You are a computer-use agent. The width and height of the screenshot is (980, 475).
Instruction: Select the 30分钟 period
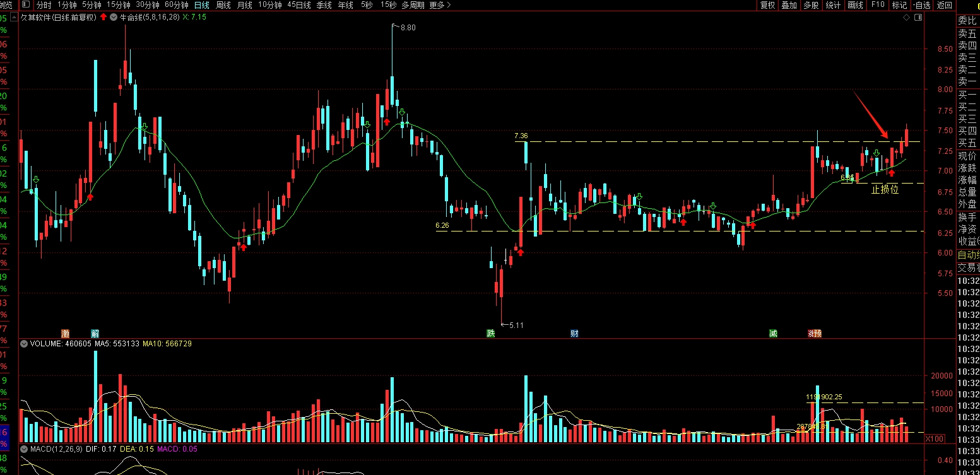pyautogui.click(x=148, y=5)
